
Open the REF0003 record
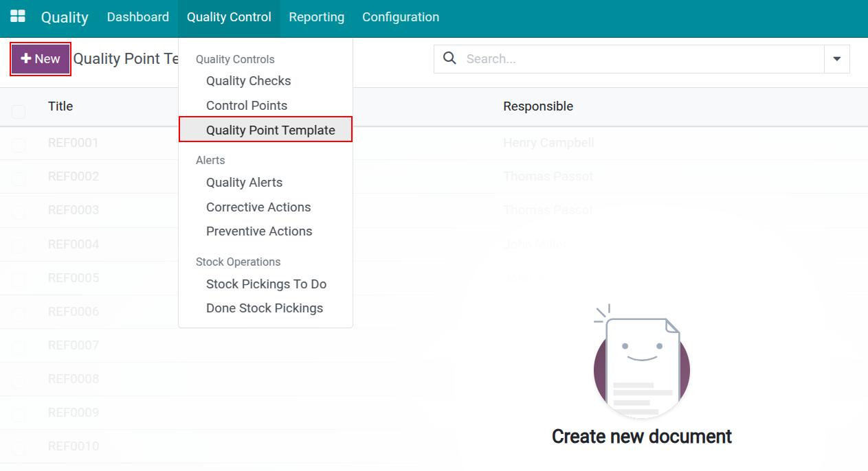click(74, 210)
